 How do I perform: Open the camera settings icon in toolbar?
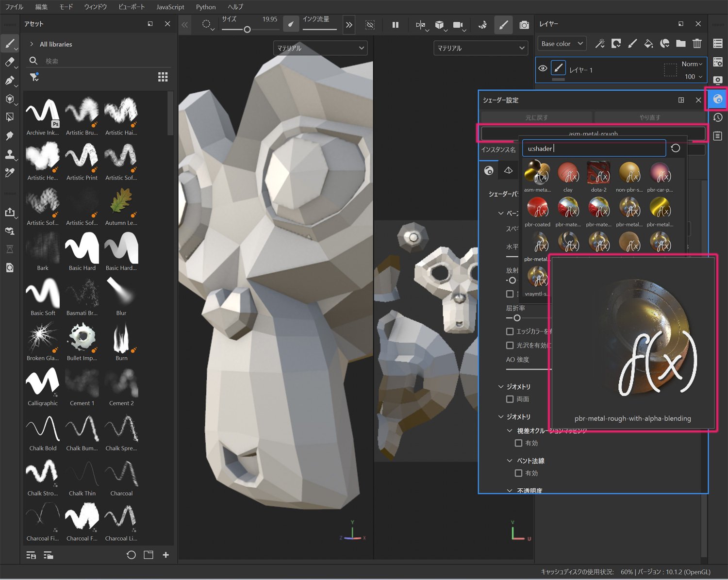[458, 25]
